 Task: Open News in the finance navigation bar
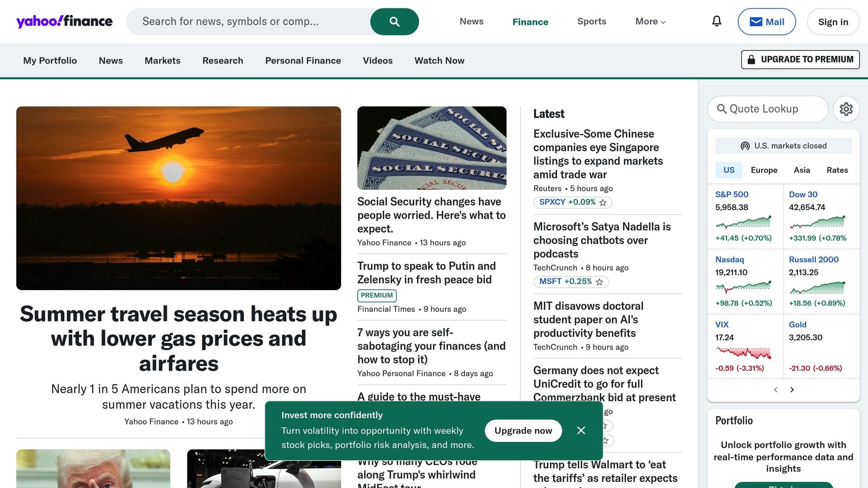coord(111,61)
